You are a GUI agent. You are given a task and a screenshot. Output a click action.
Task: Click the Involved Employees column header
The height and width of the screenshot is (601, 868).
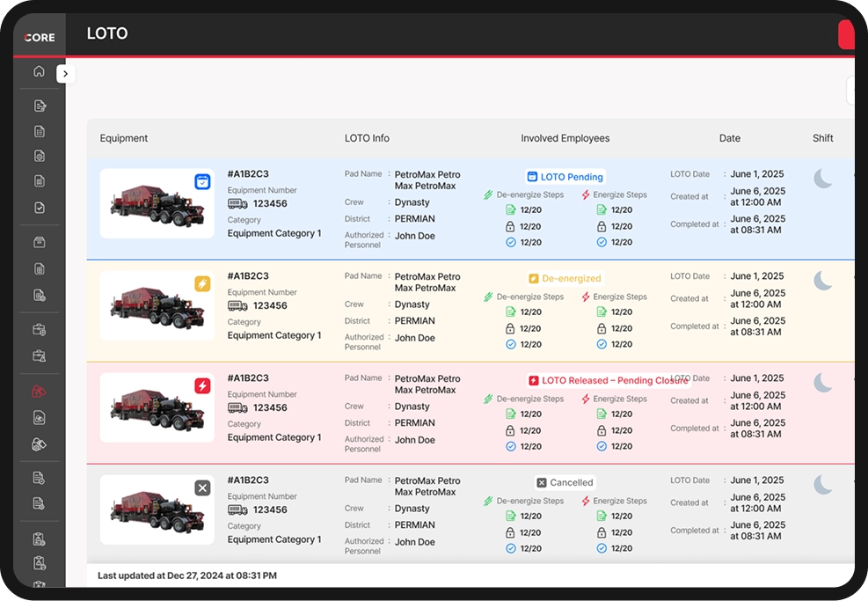[x=565, y=138]
